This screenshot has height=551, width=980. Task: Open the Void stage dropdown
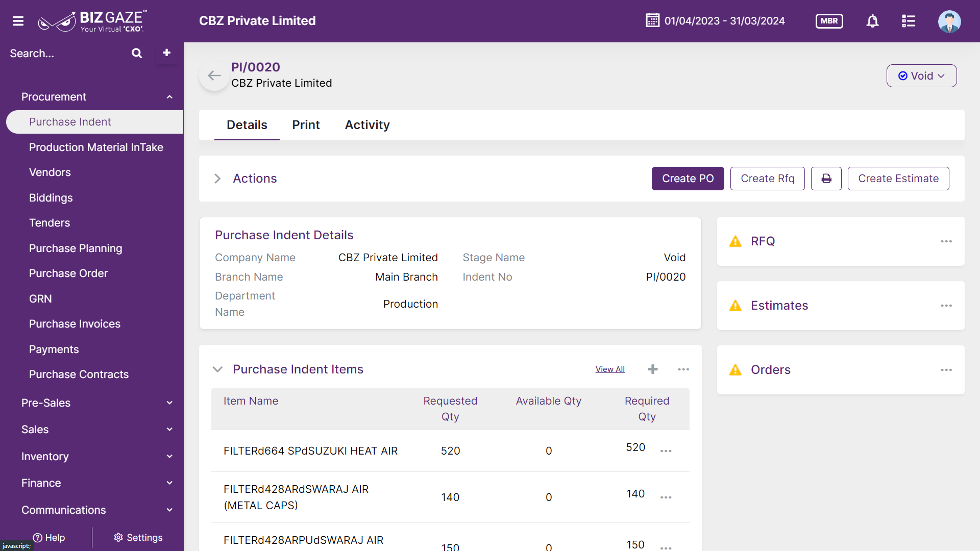921,76
